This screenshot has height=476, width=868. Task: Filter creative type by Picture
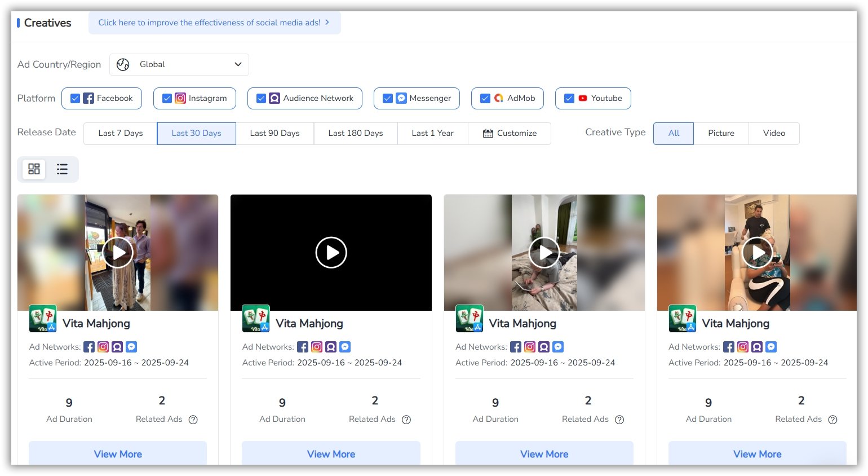pyautogui.click(x=721, y=133)
